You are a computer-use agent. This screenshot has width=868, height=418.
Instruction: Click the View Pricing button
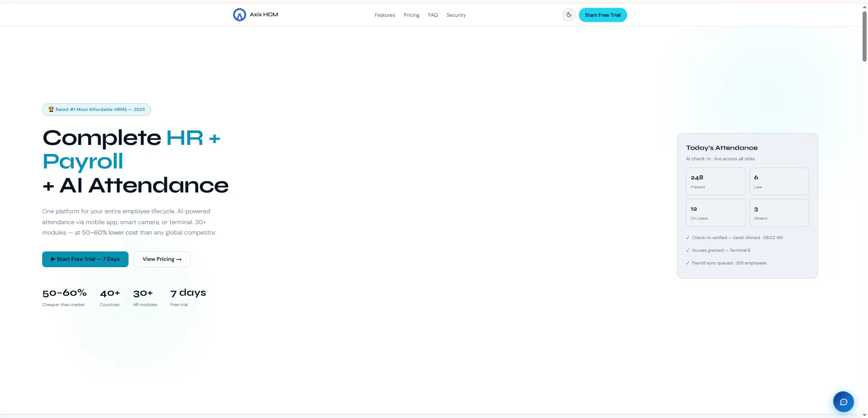(x=162, y=259)
